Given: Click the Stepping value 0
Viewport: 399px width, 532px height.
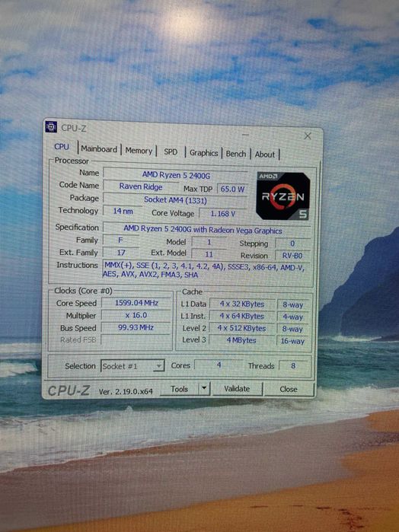Looking at the screenshot, I should point(292,244).
